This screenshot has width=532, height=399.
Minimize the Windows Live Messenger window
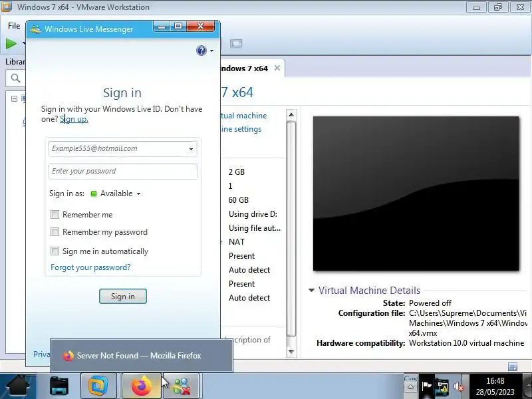click(162, 27)
